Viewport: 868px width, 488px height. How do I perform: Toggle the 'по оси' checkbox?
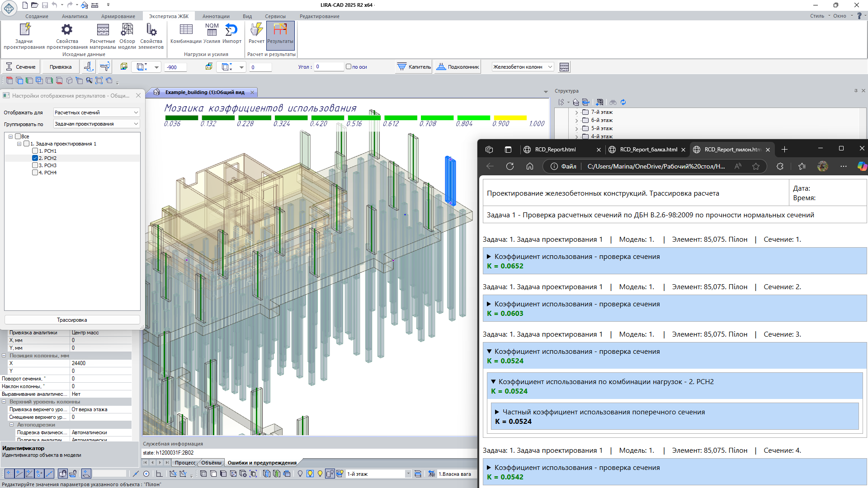pos(349,66)
